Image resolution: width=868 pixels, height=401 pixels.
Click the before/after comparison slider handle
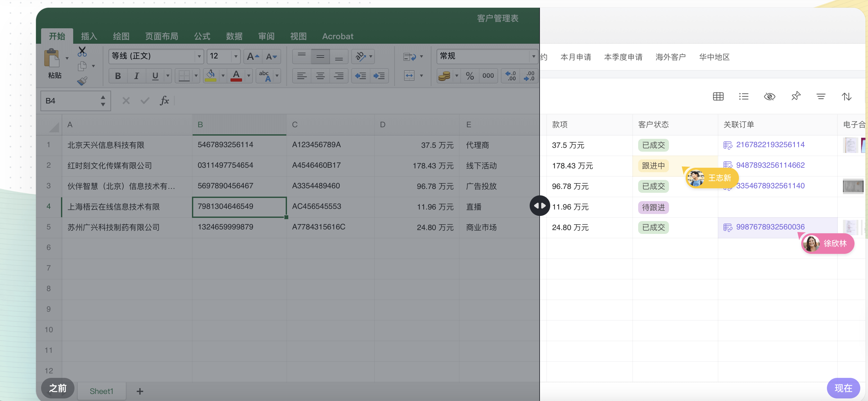(x=540, y=205)
